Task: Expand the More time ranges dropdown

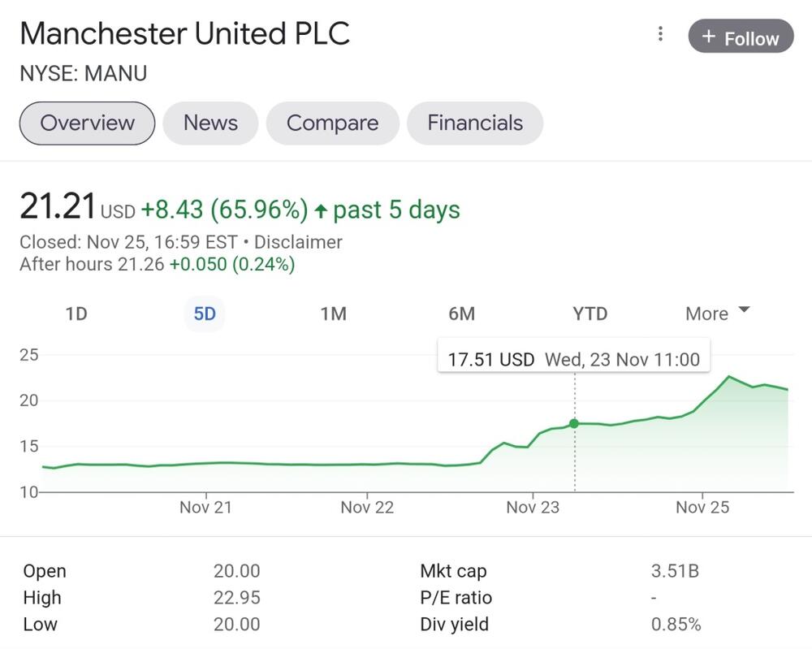Action: tap(717, 314)
